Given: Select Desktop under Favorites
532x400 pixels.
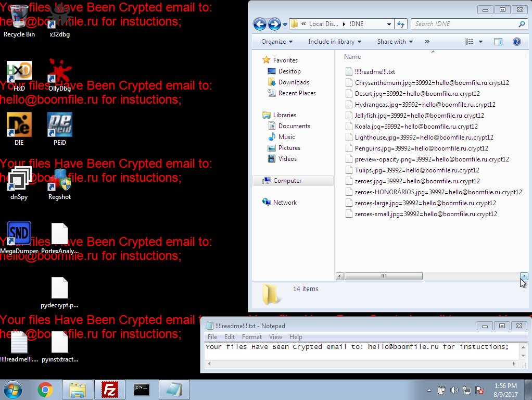Looking at the screenshot, I should (289, 71).
